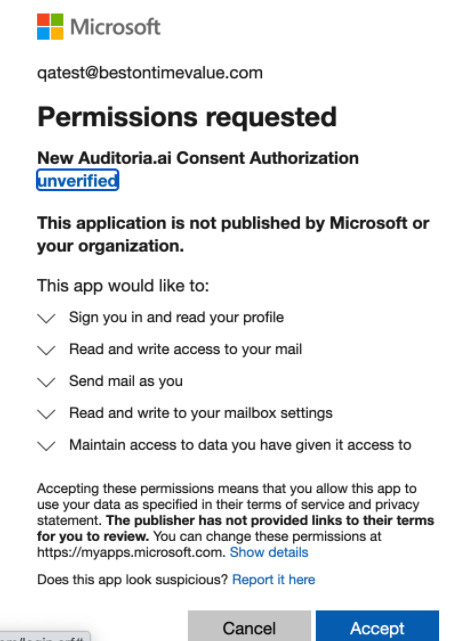Click the browser status bar URL preview
The image size is (463, 641).
[x=45, y=637]
